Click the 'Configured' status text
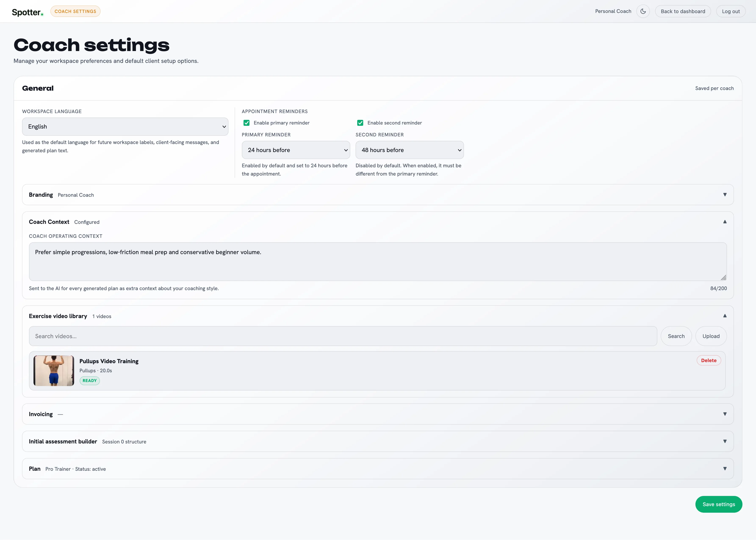The image size is (756, 540). [x=87, y=222]
